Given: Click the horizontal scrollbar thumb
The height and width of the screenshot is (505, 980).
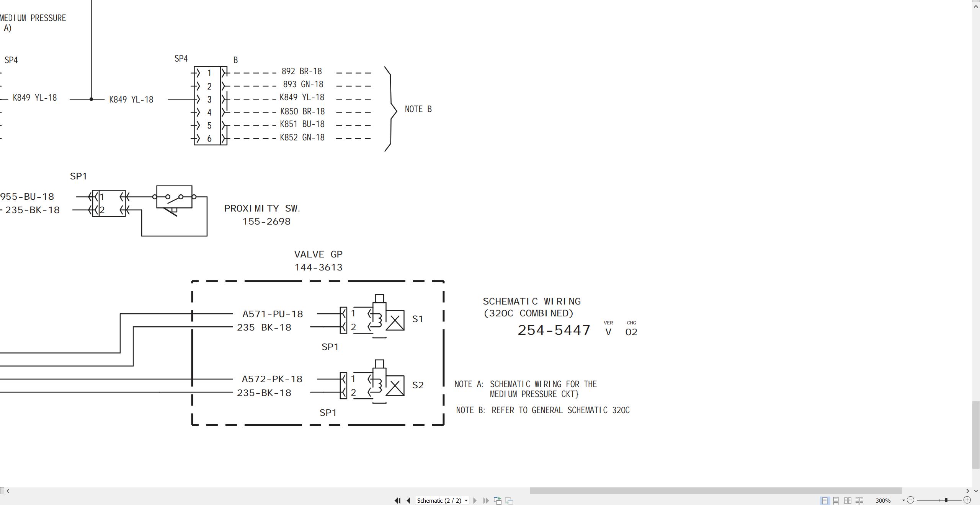Looking at the screenshot, I should pos(716,491).
